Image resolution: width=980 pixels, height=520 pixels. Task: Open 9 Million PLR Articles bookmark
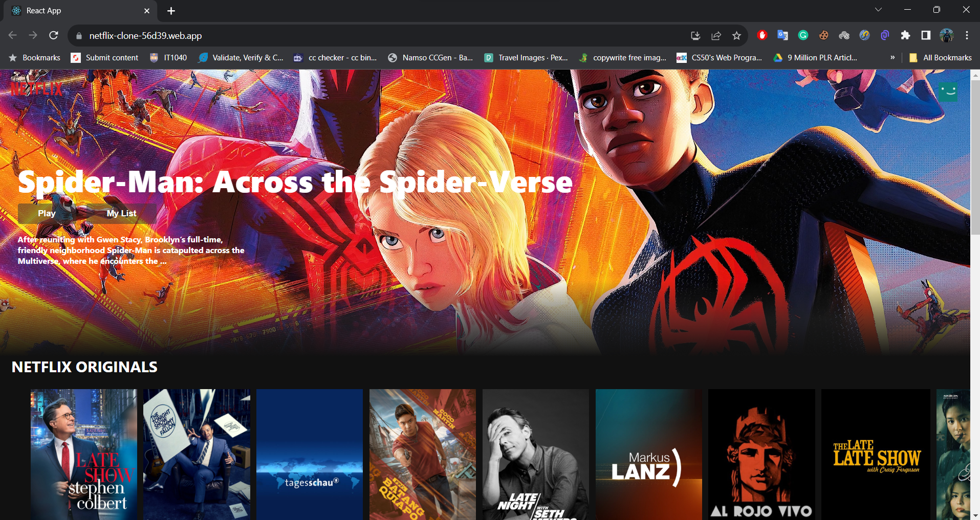(x=815, y=58)
